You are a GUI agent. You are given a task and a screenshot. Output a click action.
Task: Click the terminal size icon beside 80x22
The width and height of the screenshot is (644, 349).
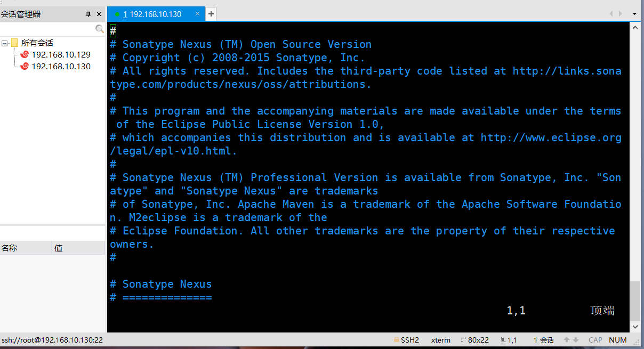point(463,340)
